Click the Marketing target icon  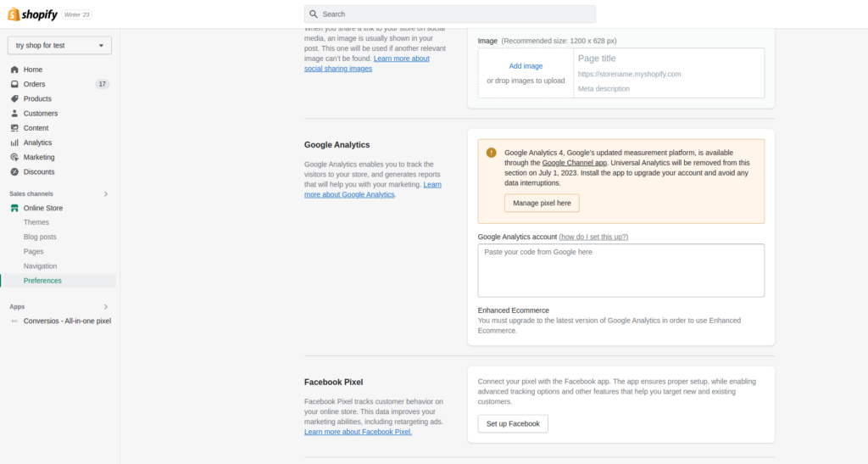(14, 157)
